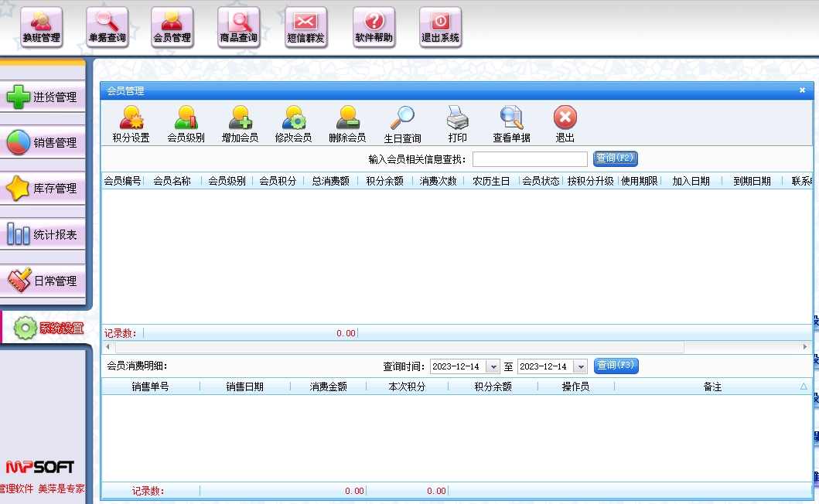Click the horizontal scrollbar right arrow
This screenshot has height=504, width=819.
click(x=805, y=348)
